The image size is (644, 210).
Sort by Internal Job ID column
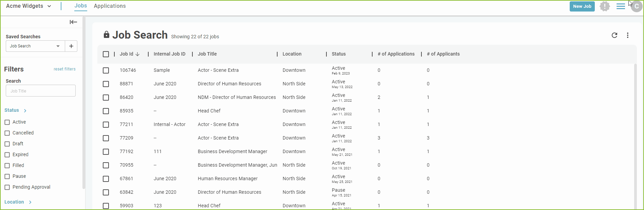click(x=169, y=54)
